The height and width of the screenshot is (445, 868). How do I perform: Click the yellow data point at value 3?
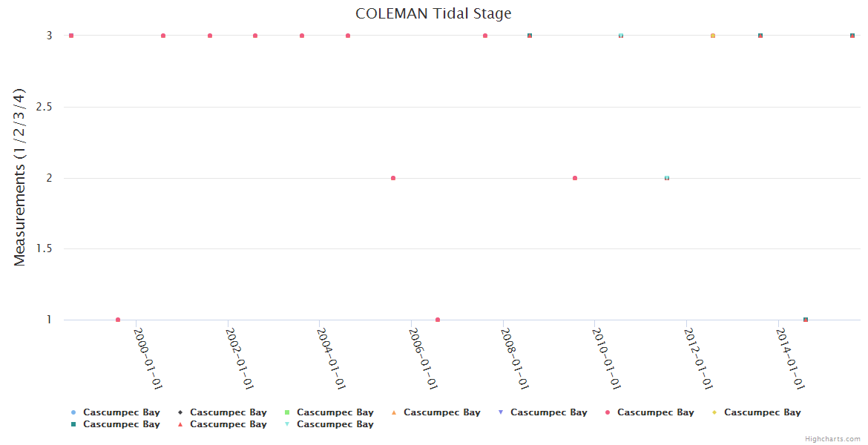[713, 36]
